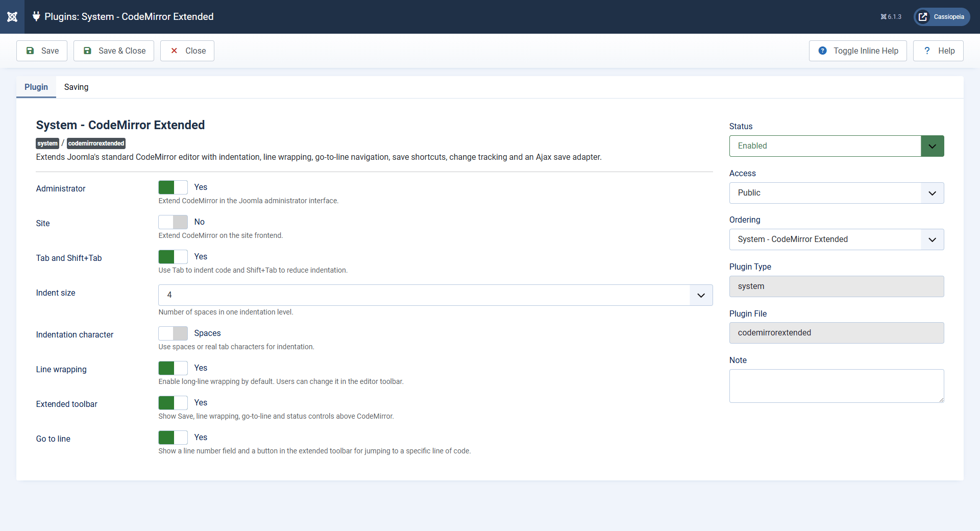The image size is (980, 531).
Task: Turn off Line wrapping toggle
Action: [x=173, y=368]
